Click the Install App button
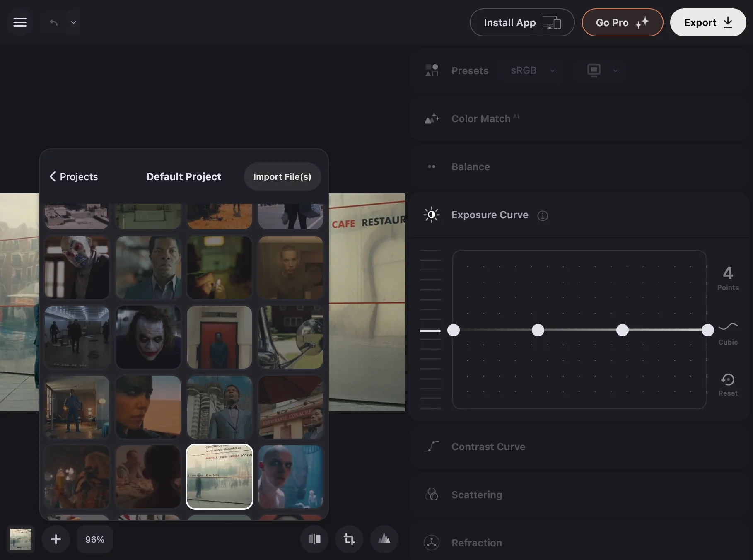Screen dimensions: 753x560 (x=522, y=22)
